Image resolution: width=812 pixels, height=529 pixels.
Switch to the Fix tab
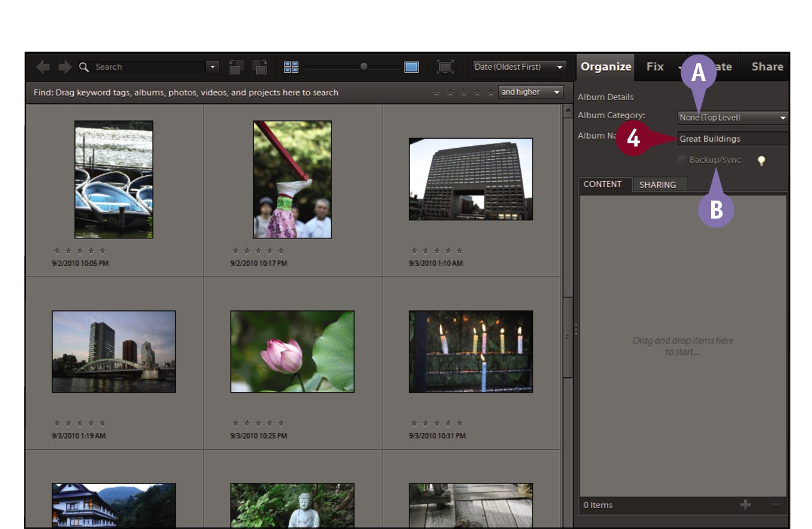point(655,67)
